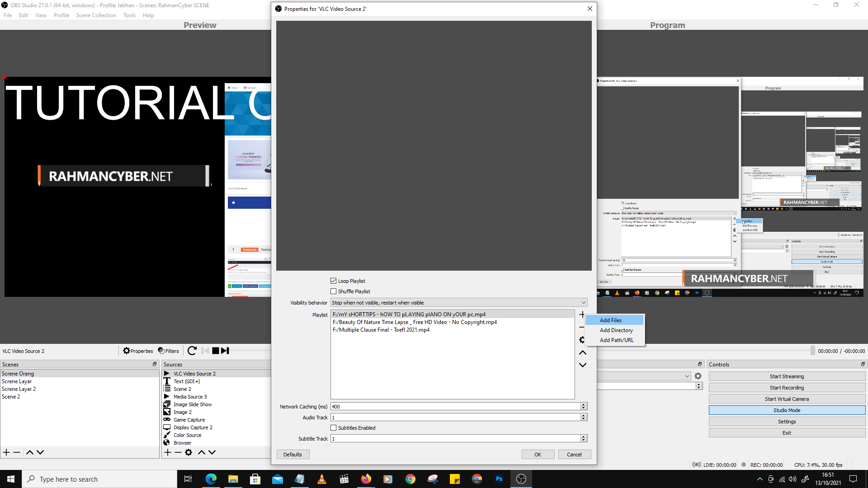The image size is (868, 488).
Task: Click the playlist add (+) icon
Action: point(582,314)
